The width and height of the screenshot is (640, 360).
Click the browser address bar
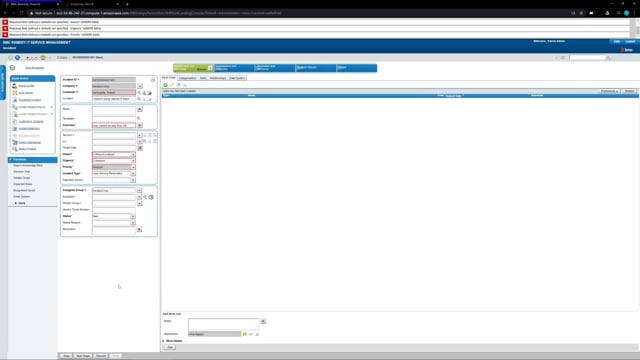click(298, 13)
